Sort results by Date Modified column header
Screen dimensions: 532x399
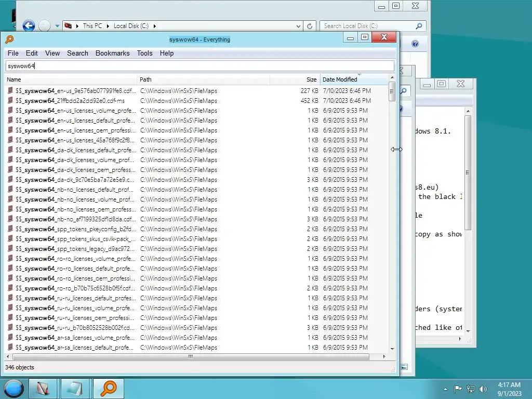pyautogui.click(x=354, y=79)
